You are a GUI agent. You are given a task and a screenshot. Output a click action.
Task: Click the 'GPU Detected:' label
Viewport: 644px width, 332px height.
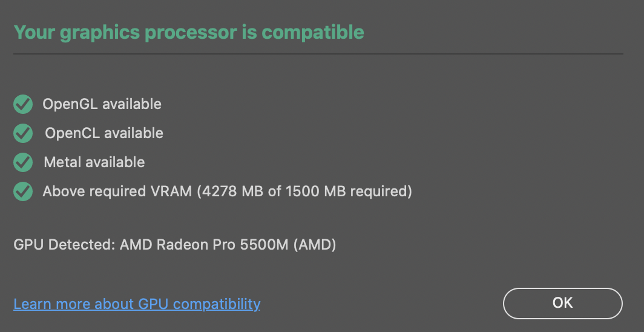tap(65, 245)
